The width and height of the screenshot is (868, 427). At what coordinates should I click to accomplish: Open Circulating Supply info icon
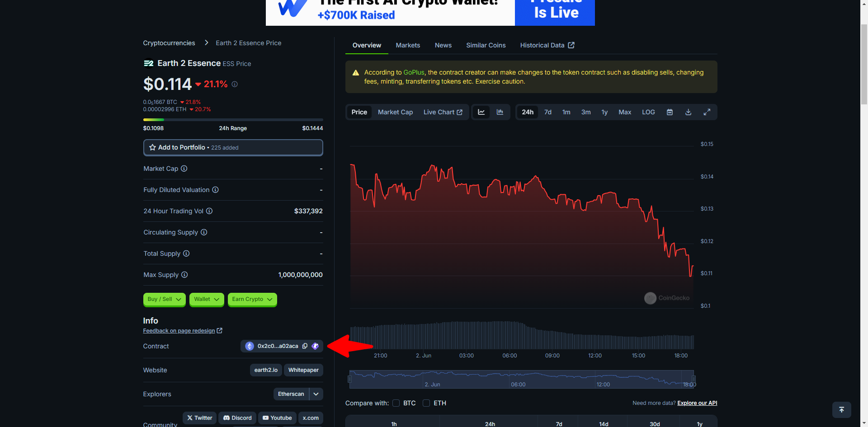204,232
